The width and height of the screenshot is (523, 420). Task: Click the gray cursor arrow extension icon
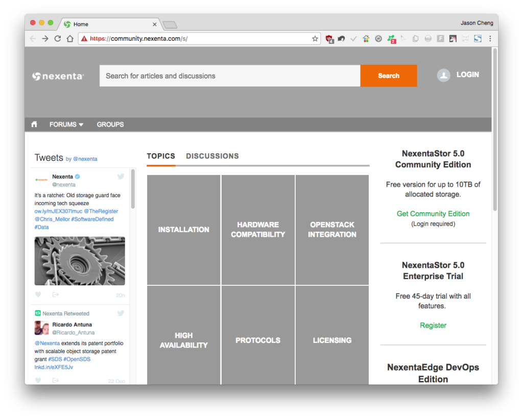(403, 39)
